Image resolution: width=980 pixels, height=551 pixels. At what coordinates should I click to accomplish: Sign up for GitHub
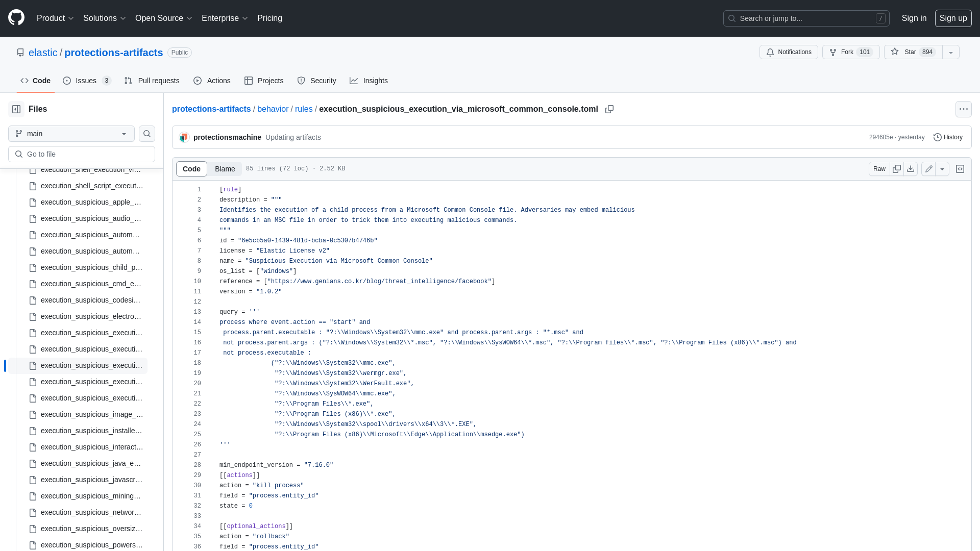(x=953, y=18)
